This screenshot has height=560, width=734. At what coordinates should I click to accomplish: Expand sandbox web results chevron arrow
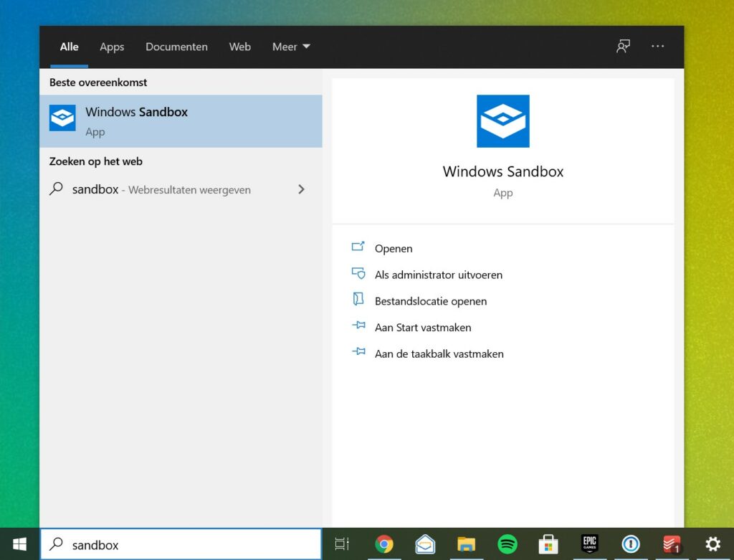click(302, 189)
